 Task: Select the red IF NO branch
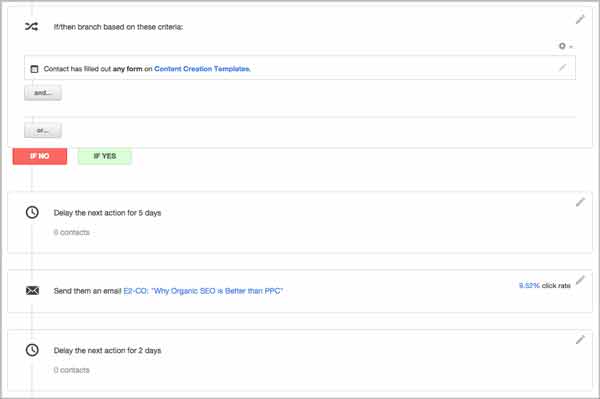tap(40, 156)
